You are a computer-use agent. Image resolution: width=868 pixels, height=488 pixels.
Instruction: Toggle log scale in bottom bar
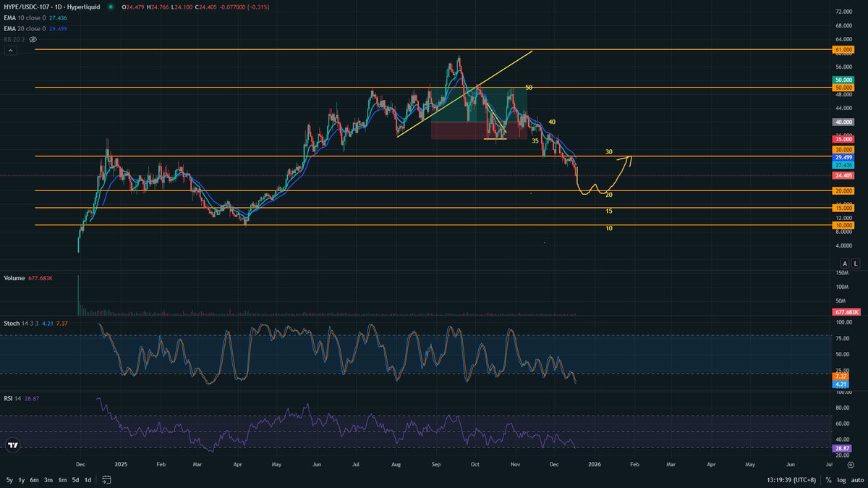[x=841, y=480]
